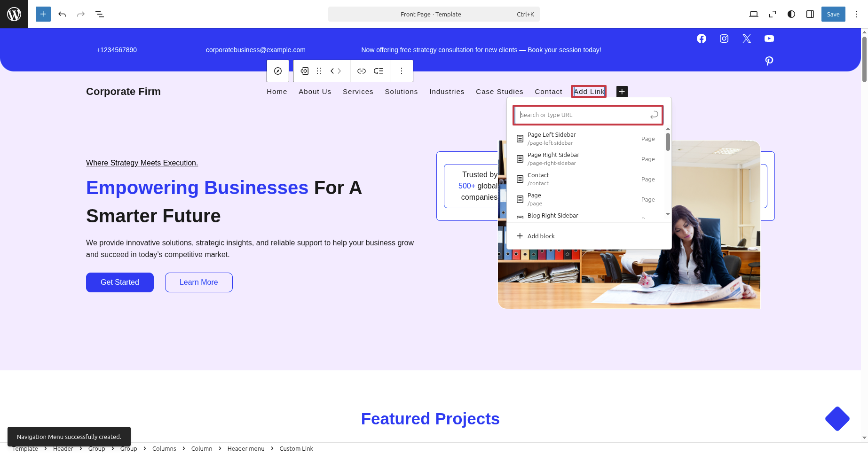868x454 pixels.
Task: Choose the Page /page suggestion
Action: (586, 199)
